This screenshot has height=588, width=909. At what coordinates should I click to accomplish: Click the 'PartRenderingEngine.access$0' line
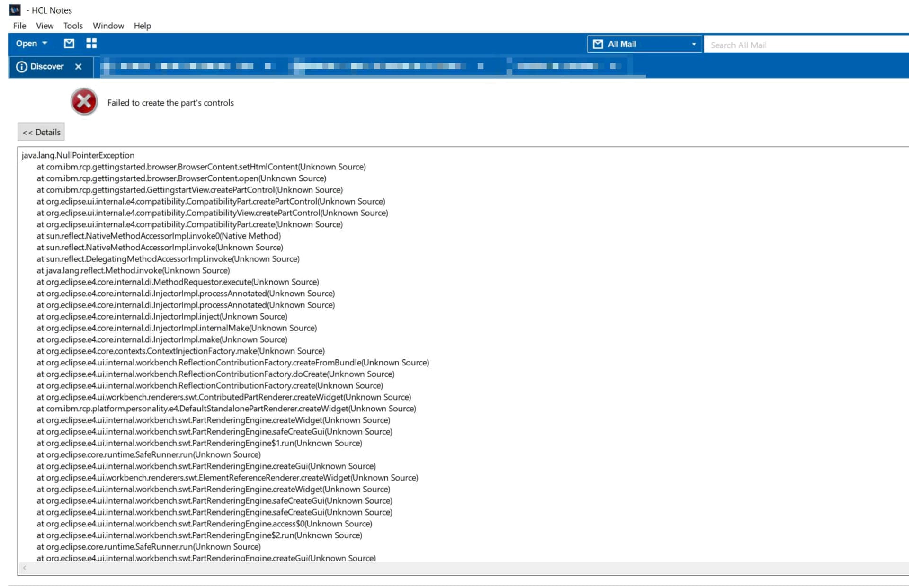pos(205,524)
